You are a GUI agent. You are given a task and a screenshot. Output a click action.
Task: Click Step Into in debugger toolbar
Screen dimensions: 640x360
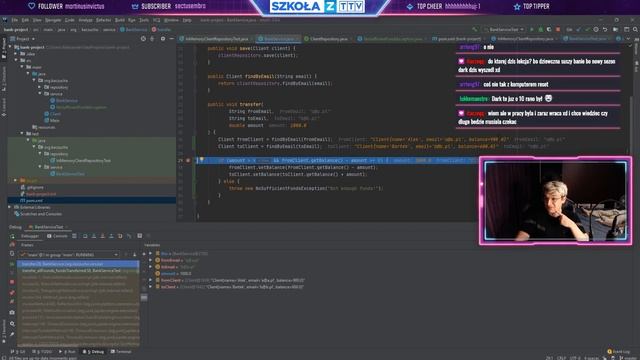point(93,236)
